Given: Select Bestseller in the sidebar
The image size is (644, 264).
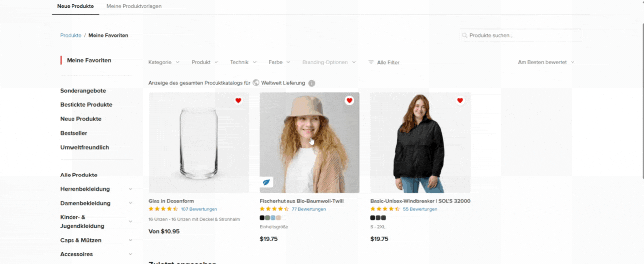Looking at the screenshot, I should click(x=74, y=133).
